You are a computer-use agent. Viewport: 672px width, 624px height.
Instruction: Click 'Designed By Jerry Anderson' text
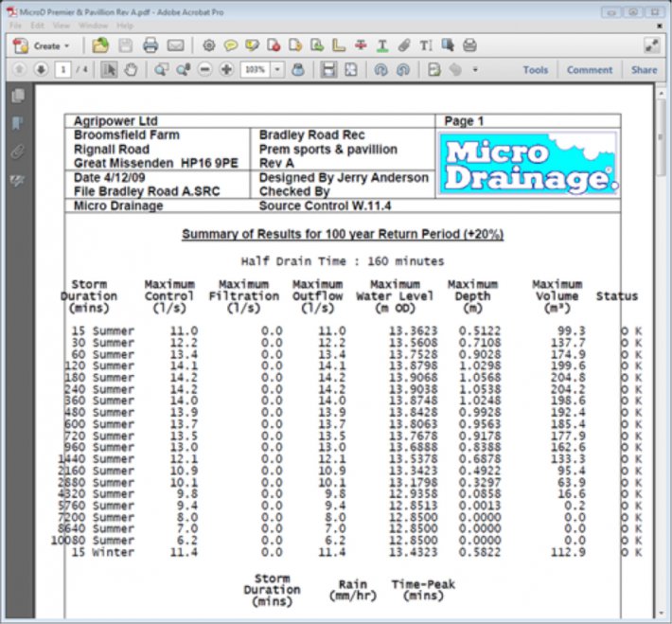click(x=344, y=178)
